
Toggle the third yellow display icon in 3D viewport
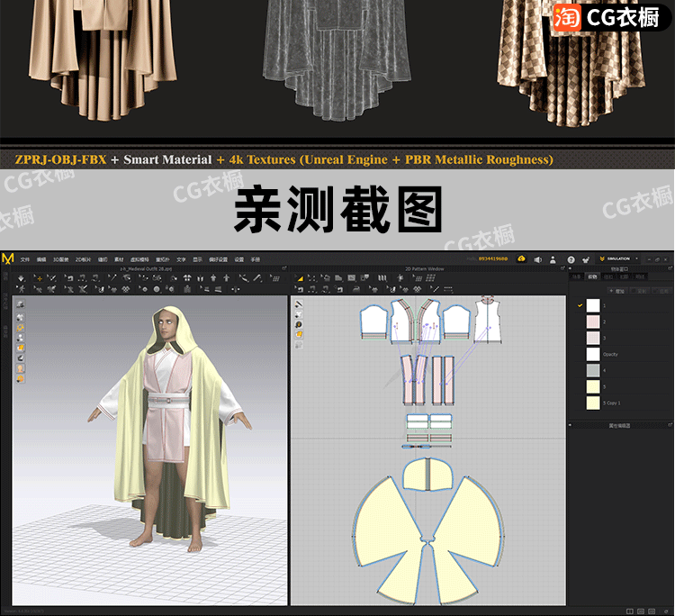[x=20, y=328]
